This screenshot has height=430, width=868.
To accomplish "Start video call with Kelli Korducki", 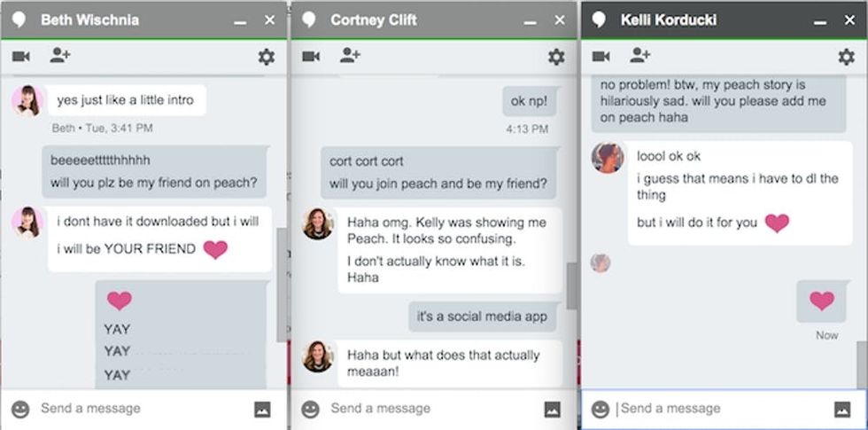I will tap(601, 57).
